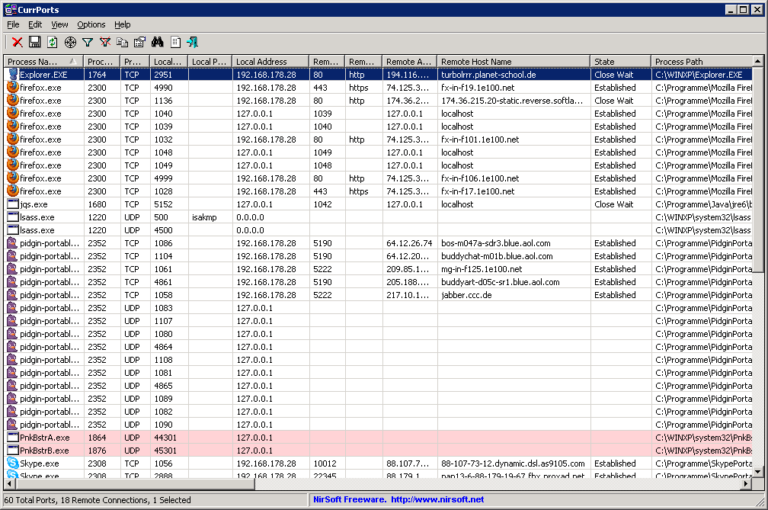Click the PnkBstrA.exe process icon
Viewport: 768px width, 510px height.
click(x=13, y=437)
